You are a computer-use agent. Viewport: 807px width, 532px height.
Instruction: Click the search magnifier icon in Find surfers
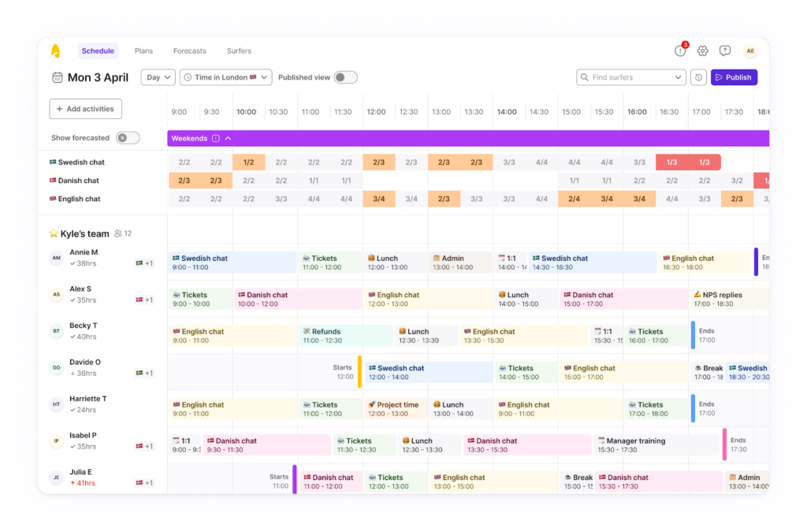(x=585, y=77)
